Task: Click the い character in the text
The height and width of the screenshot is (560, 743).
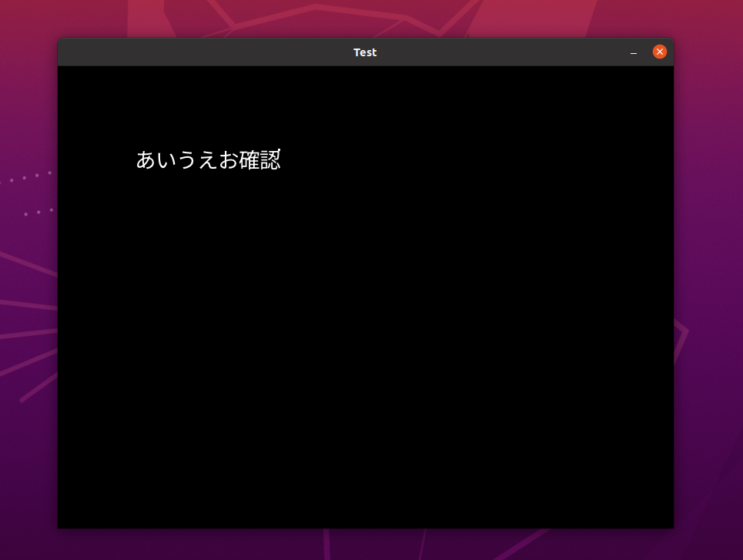Action: (x=167, y=160)
